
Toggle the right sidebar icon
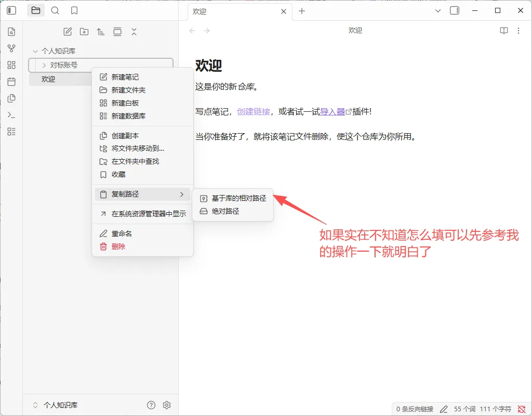click(x=455, y=10)
